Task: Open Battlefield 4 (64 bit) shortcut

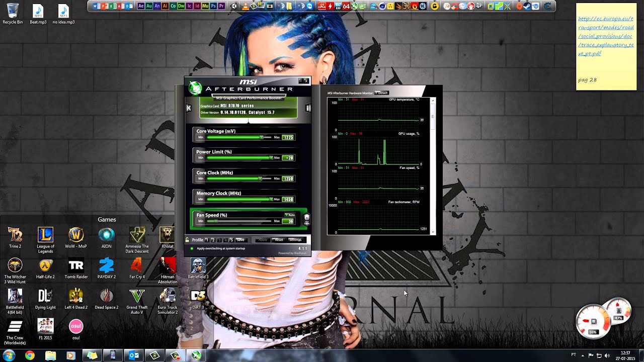Action: point(15,302)
